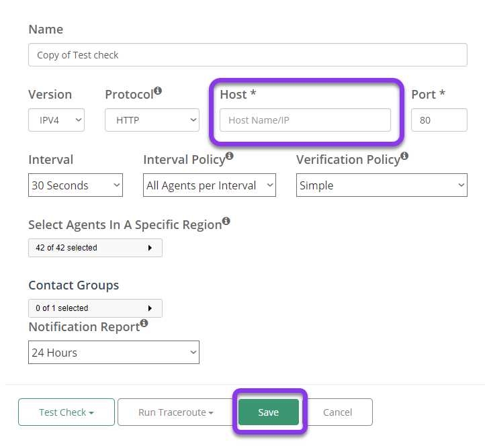485x448 pixels.
Task: Open the Run Traceroute button menu
Action: click(x=176, y=412)
